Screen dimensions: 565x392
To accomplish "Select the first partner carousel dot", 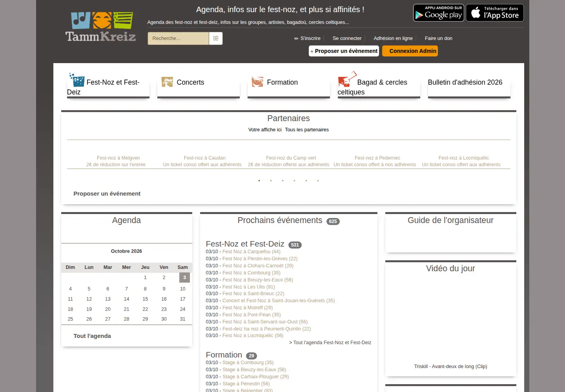I will pos(259,181).
